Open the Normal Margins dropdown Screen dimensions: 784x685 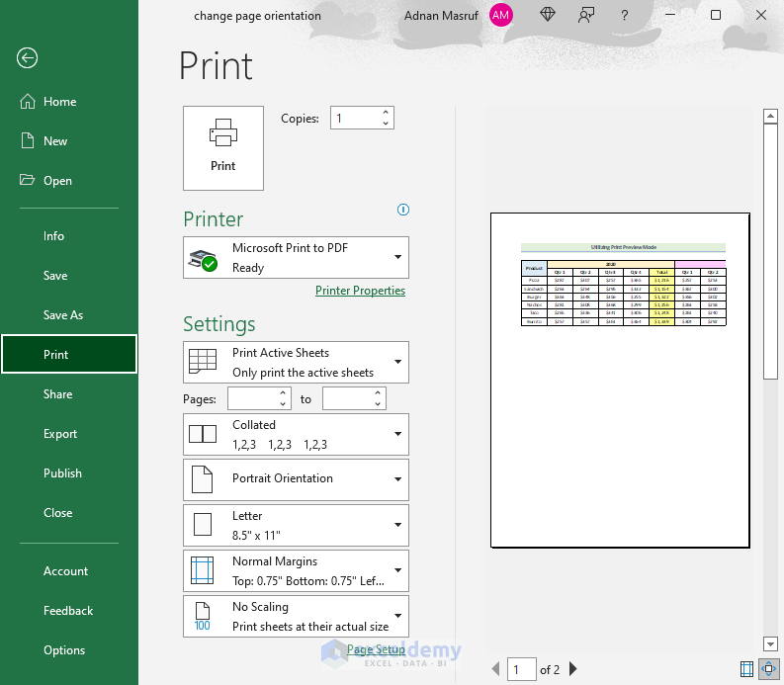coord(296,571)
